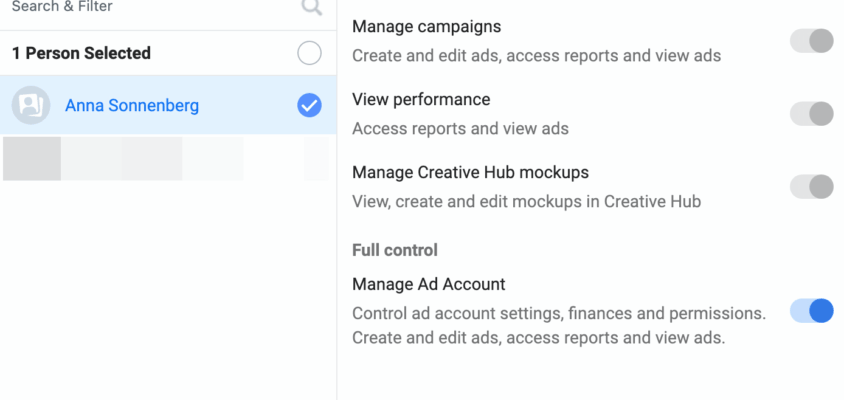Click the Control ad account settings description
The height and width of the screenshot is (400, 844).
[558, 313]
